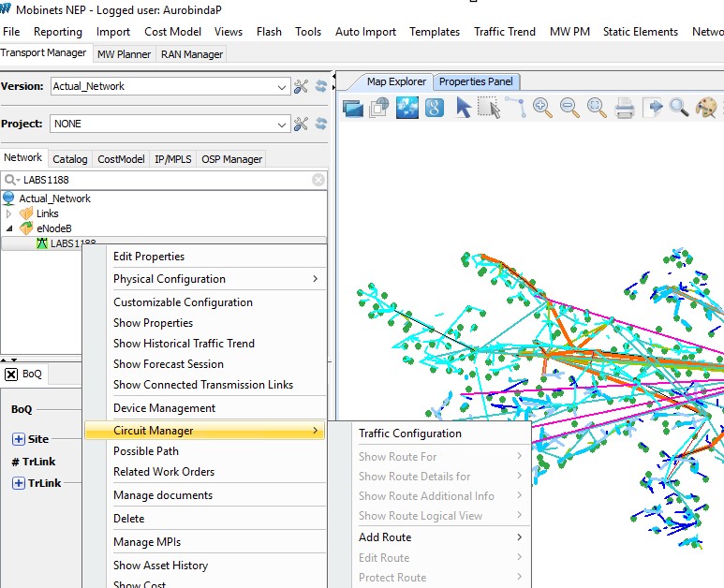Image resolution: width=724 pixels, height=588 pixels.
Task: Switch to the Properties Panel tab
Action: coord(476,81)
